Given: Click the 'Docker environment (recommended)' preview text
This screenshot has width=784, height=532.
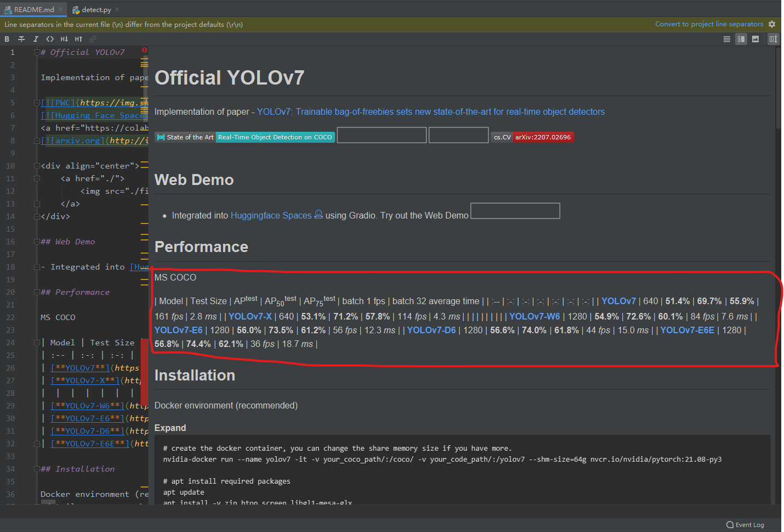Looking at the screenshot, I should (226, 406).
